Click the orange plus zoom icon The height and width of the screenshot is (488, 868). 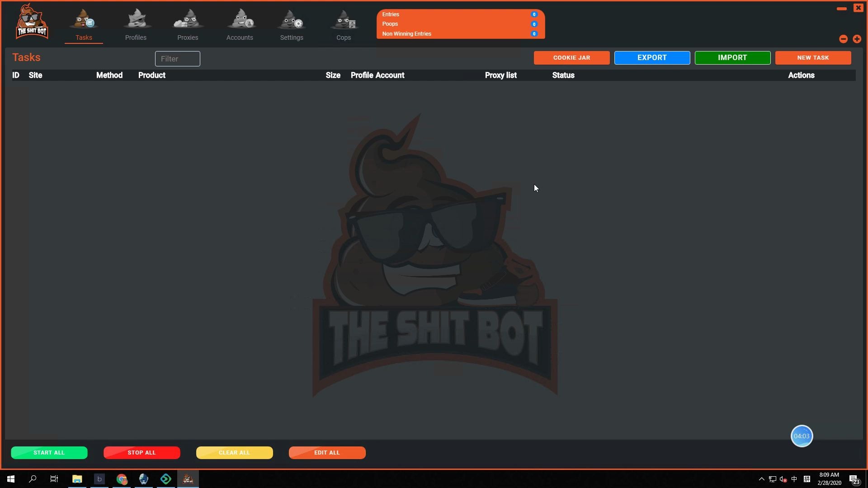[x=857, y=39]
